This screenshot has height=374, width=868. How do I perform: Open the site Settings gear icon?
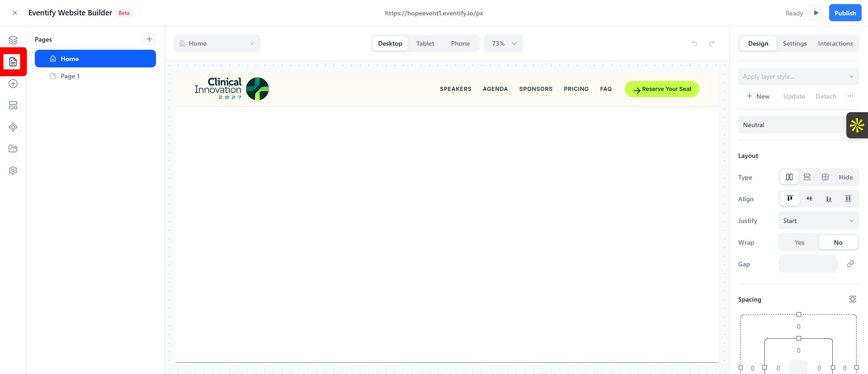point(13,170)
